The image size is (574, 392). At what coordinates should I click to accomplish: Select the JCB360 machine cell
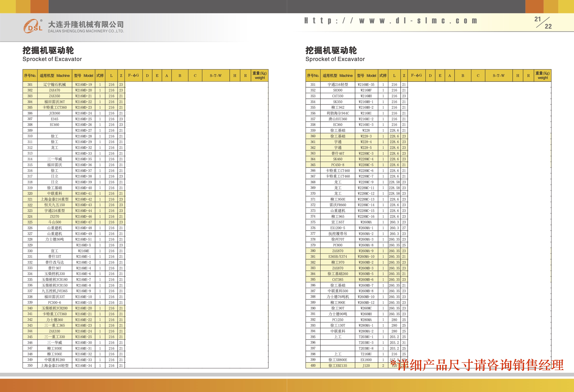[55, 113]
